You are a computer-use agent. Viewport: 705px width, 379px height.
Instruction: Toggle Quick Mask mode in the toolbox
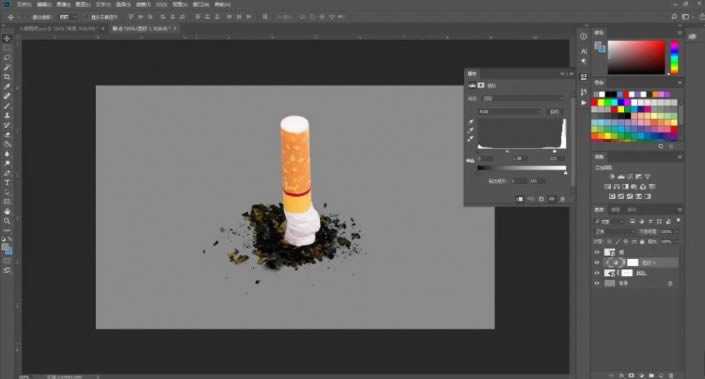pos(7,261)
